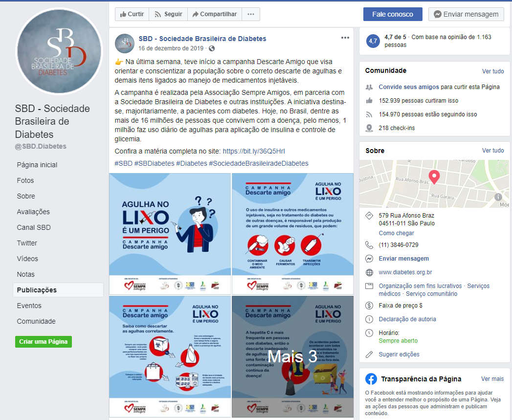Image resolution: width=512 pixels, height=420 pixels.
Task: Click the check-ins location pin icon
Action: pyautogui.click(x=369, y=128)
